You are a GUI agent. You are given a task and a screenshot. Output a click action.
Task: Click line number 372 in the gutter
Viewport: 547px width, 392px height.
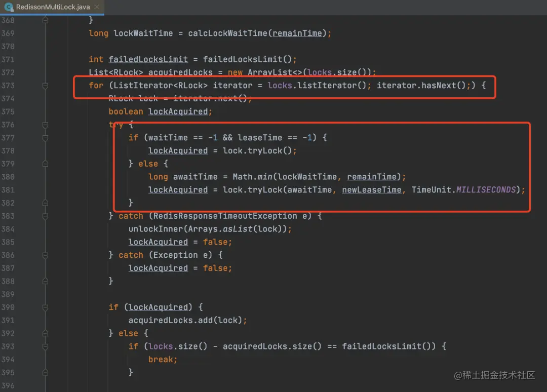point(8,72)
